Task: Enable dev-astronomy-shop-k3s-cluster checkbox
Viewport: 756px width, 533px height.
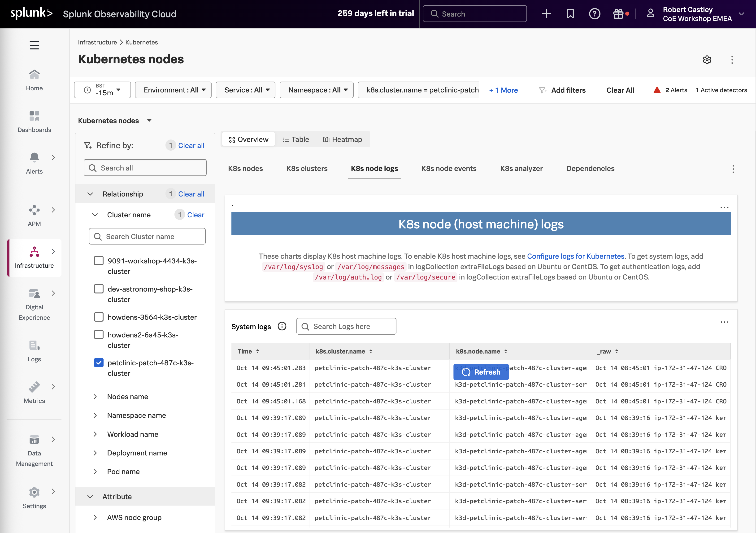Action: coord(99,289)
